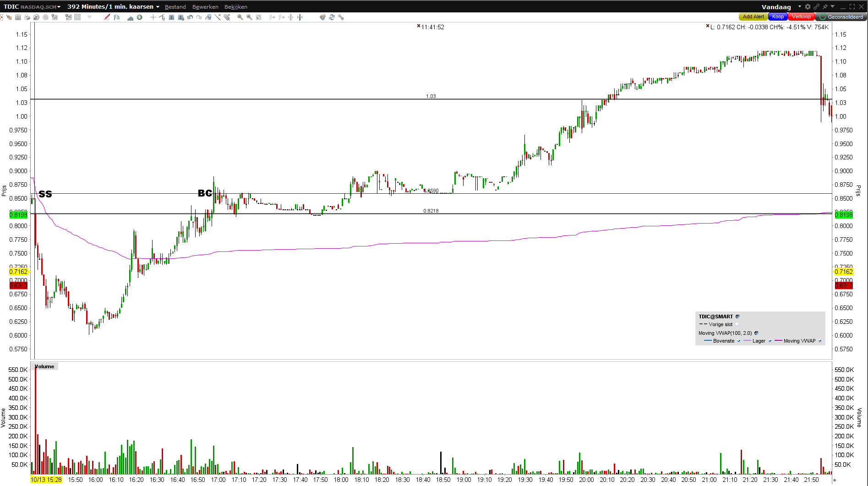Viewport: 868px width, 486px height.
Task: Expand the TDIC symbol dropdown arrow
Action: (59, 7)
